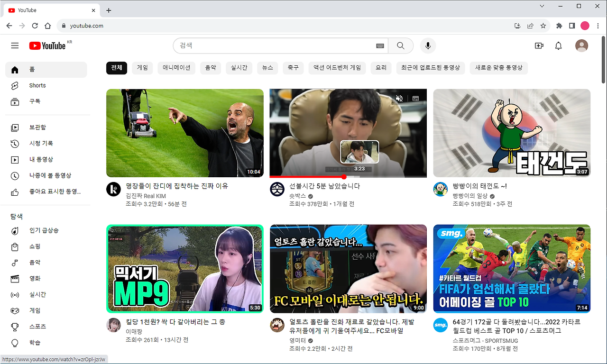Screen dimensions: 607x364
Task: Open the 어메이징 골 TOP 10 thumbnail
Action: point(512,269)
